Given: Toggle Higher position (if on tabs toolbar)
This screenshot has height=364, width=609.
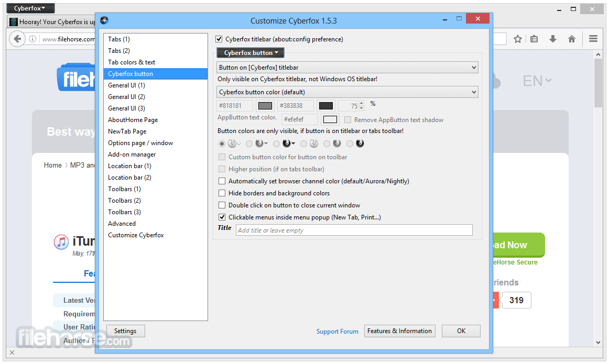Looking at the screenshot, I should coord(222,169).
